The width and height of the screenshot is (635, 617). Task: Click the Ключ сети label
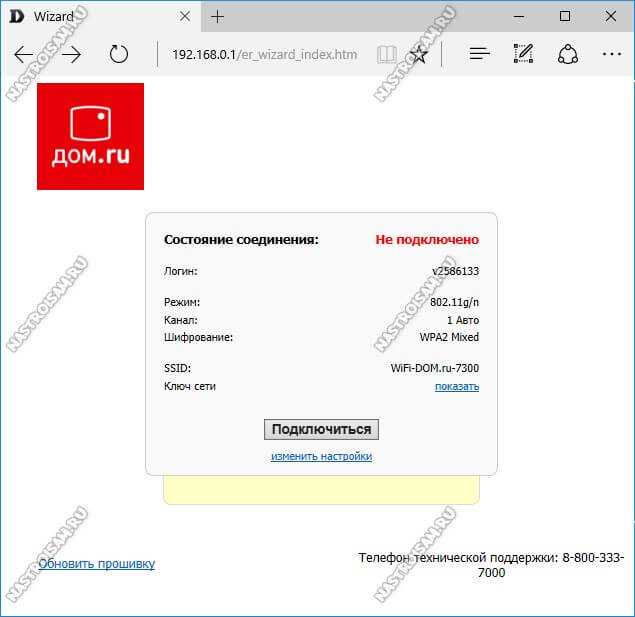pos(190,386)
